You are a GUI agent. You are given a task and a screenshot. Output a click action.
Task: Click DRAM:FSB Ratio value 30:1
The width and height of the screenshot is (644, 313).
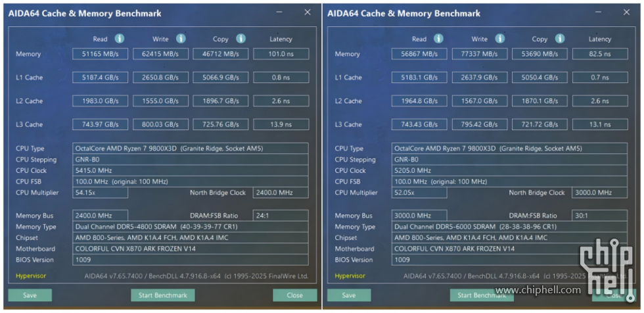pos(599,216)
